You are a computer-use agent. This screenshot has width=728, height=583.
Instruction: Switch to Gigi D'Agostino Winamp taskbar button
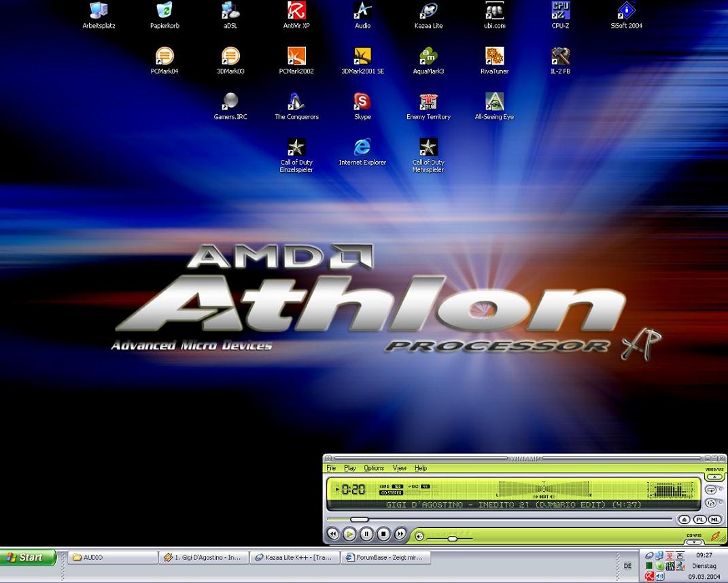click(204, 557)
